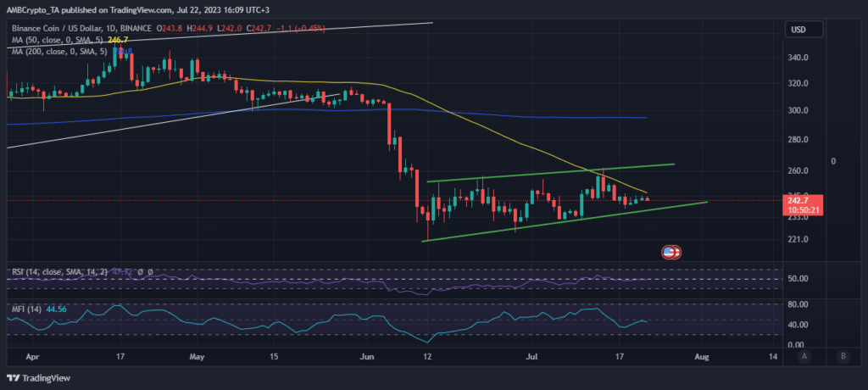
Task: Click the Jun label on time axis
Action: [366, 357]
